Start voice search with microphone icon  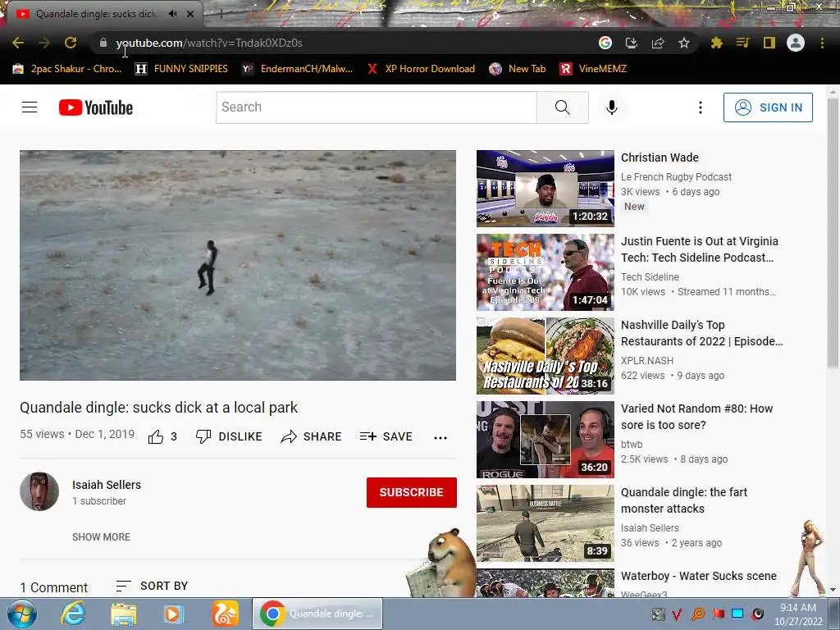[x=612, y=107]
